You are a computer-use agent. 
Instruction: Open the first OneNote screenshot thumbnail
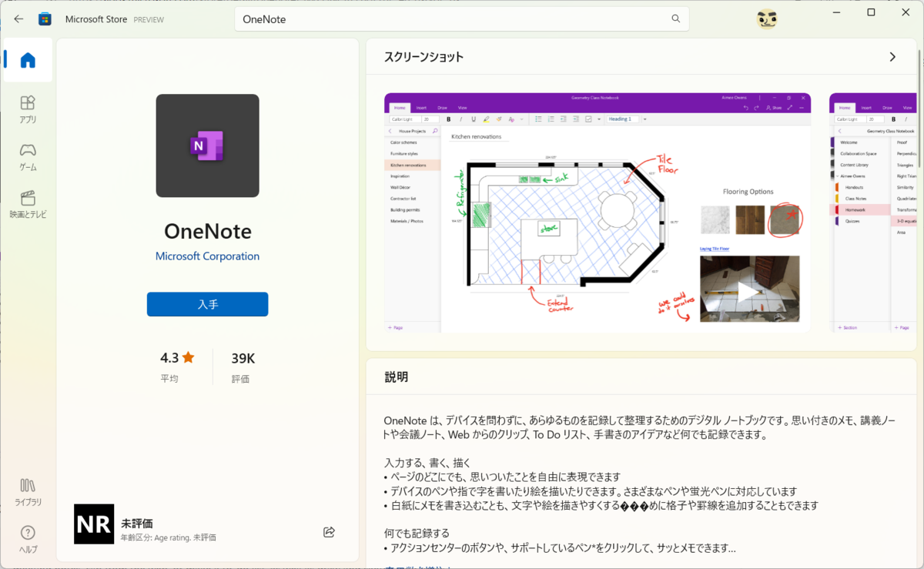click(x=597, y=213)
